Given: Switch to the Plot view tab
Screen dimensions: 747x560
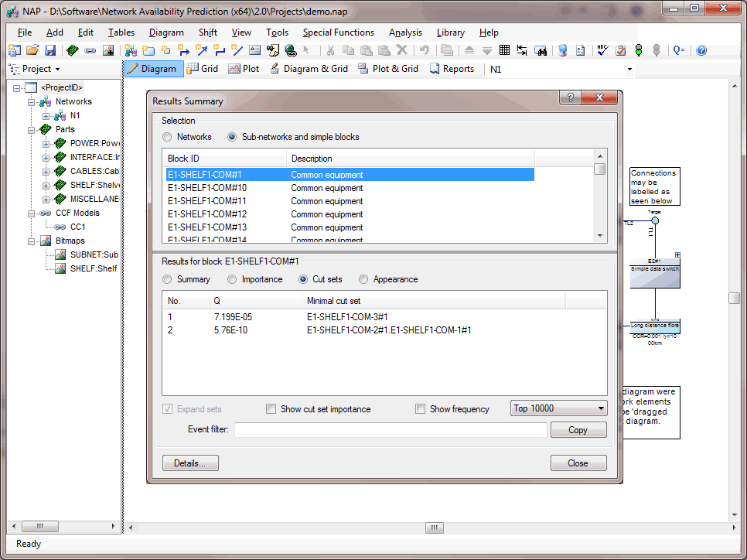Looking at the screenshot, I should coord(243,69).
